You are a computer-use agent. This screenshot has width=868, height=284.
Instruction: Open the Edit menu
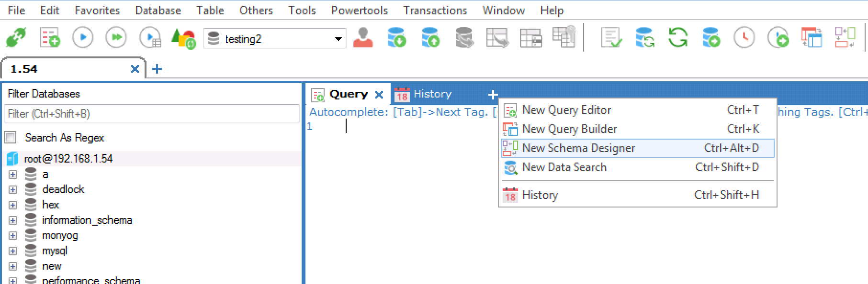(x=50, y=10)
